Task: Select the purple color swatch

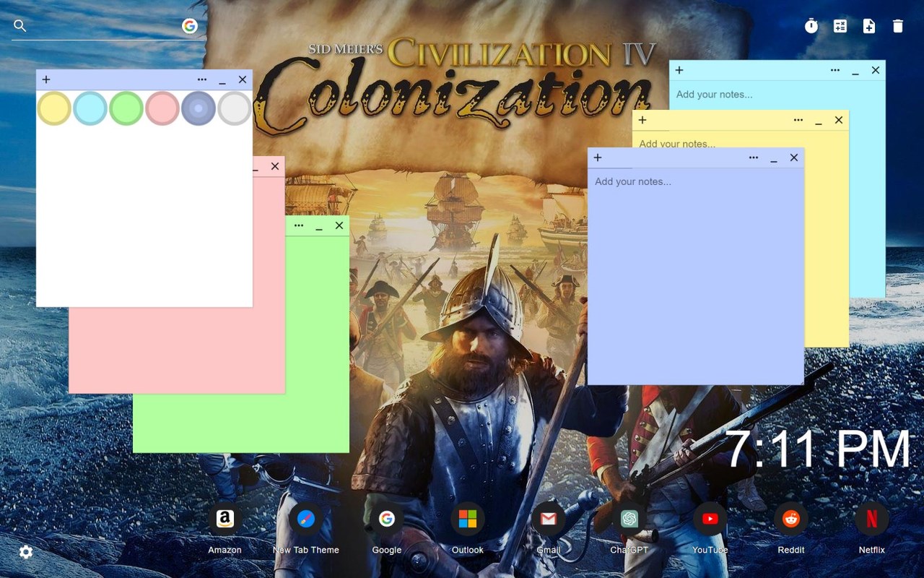Action: tap(199, 108)
